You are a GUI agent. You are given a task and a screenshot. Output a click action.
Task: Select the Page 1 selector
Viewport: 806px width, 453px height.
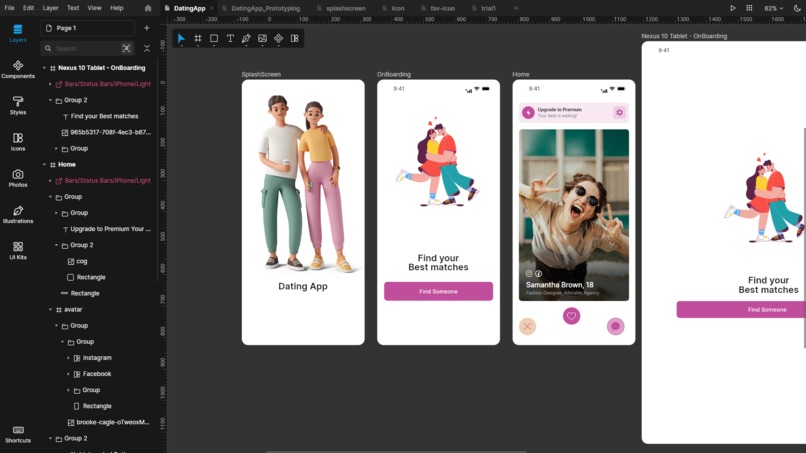pos(87,28)
